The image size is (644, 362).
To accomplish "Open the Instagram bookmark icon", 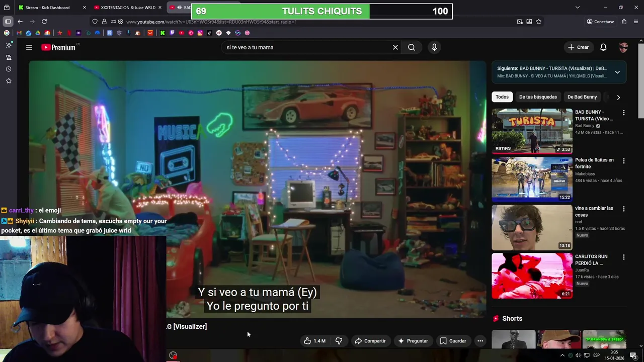I will [200, 33].
